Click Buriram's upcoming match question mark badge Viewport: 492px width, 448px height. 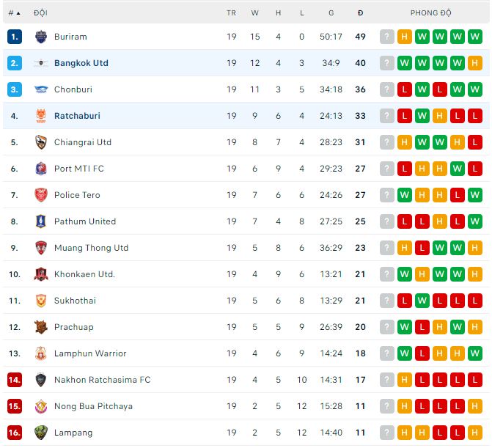[387, 37]
